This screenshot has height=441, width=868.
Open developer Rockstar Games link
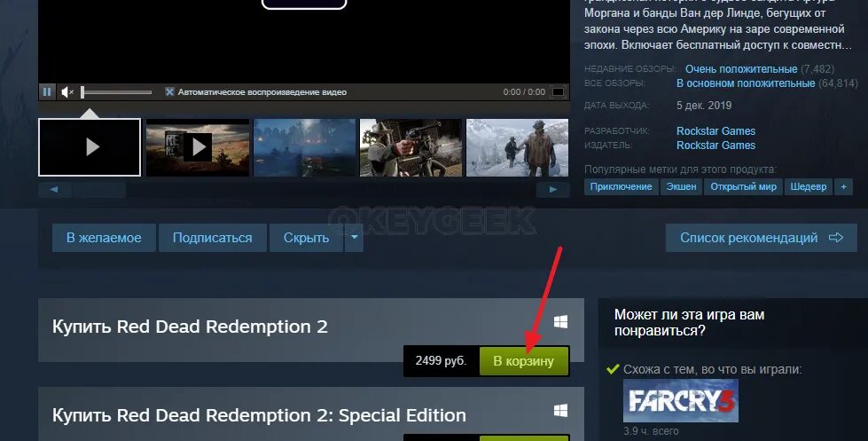716,131
